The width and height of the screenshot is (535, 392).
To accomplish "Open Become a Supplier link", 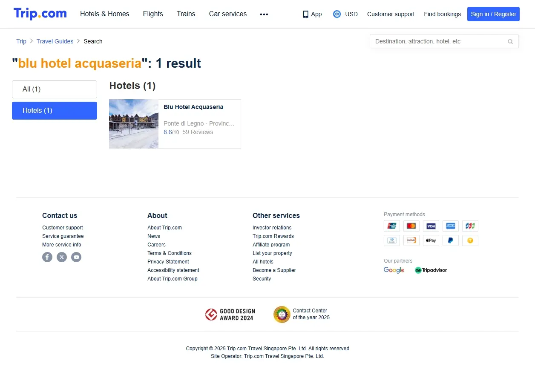I will coord(274,270).
